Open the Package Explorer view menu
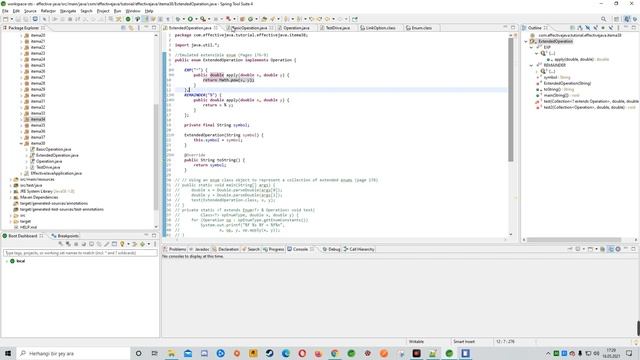The image size is (640, 360). tap(139, 28)
